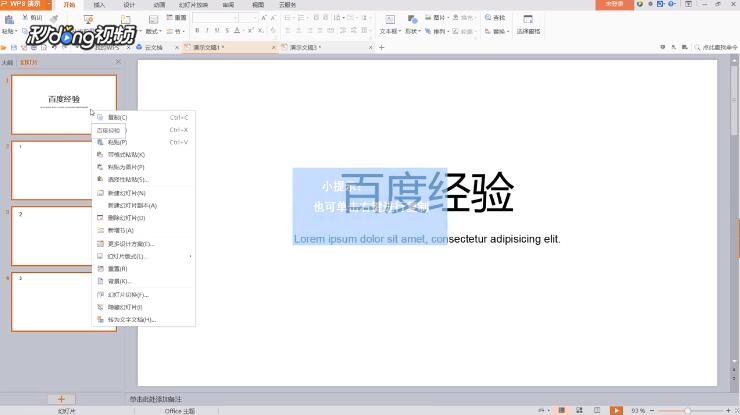740x415 pixels.
Task: Click the zoom slider handle
Action: point(688,411)
